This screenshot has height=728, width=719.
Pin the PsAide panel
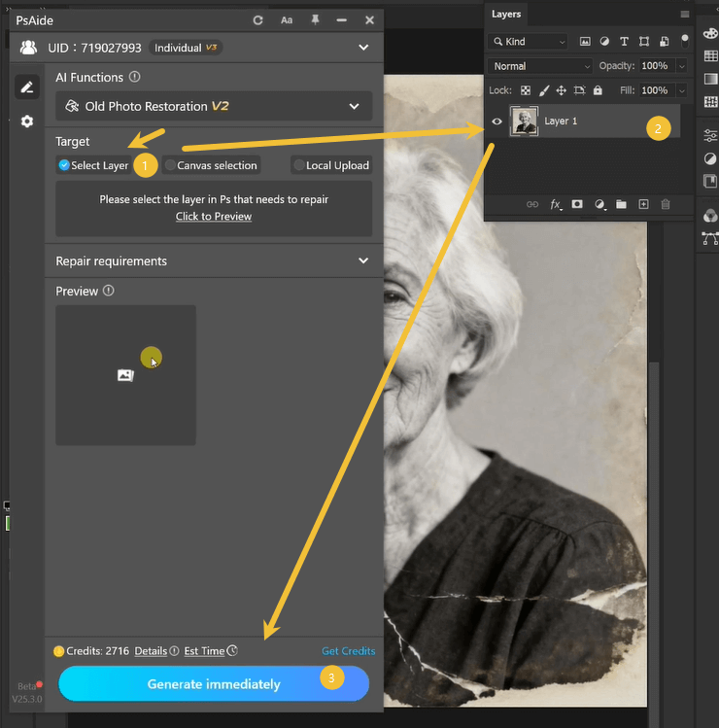[315, 20]
